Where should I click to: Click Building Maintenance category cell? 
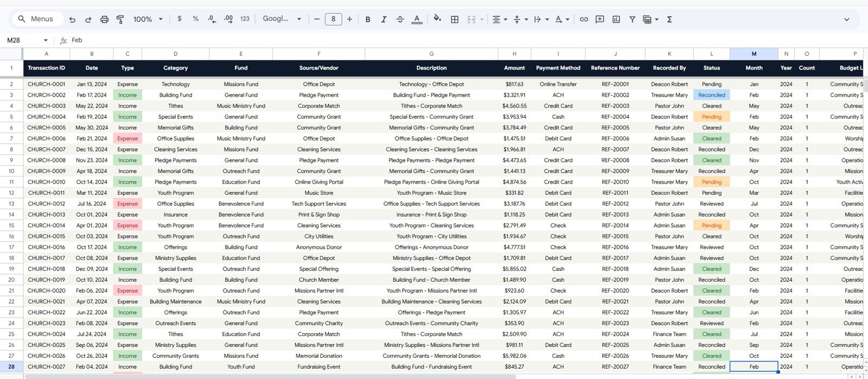pyautogui.click(x=175, y=301)
